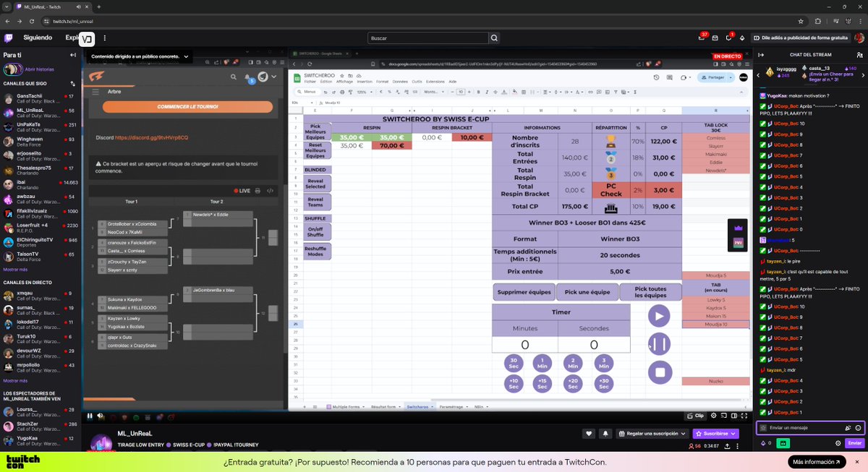Toggle the heart follow button
Image resolution: width=868 pixels, height=472 pixels.
[x=589, y=434]
